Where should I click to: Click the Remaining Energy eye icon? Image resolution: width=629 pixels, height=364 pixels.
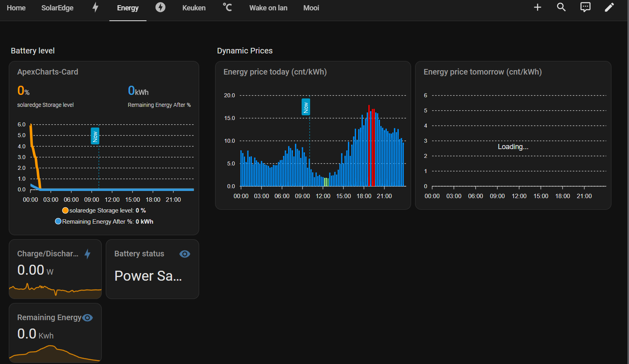click(x=87, y=318)
